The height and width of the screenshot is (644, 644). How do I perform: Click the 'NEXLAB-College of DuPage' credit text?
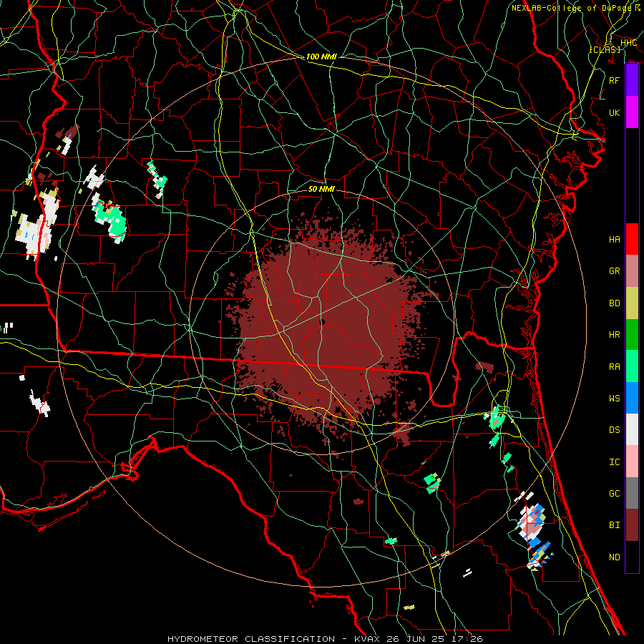(x=571, y=8)
